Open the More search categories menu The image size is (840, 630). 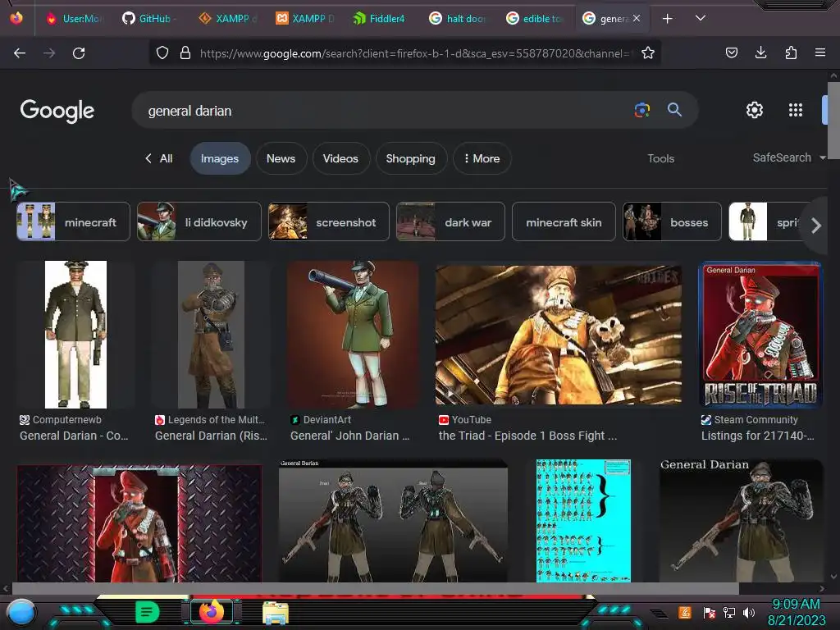point(482,158)
